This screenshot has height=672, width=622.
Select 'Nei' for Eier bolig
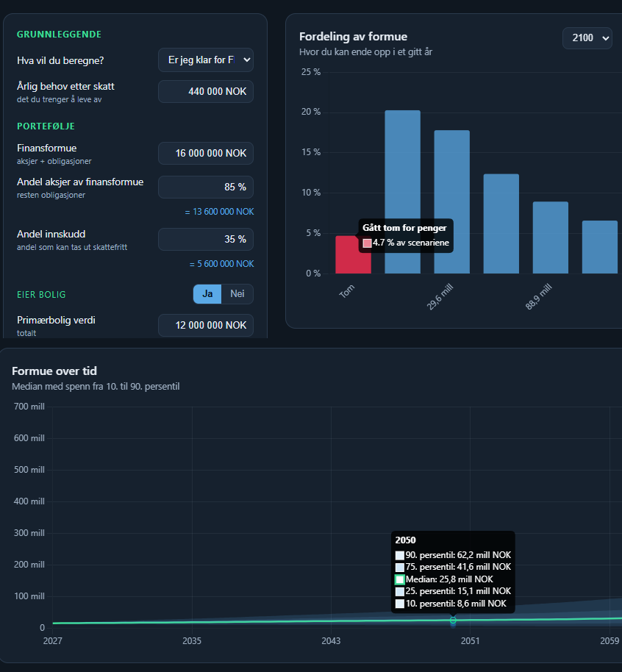pos(237,294)
